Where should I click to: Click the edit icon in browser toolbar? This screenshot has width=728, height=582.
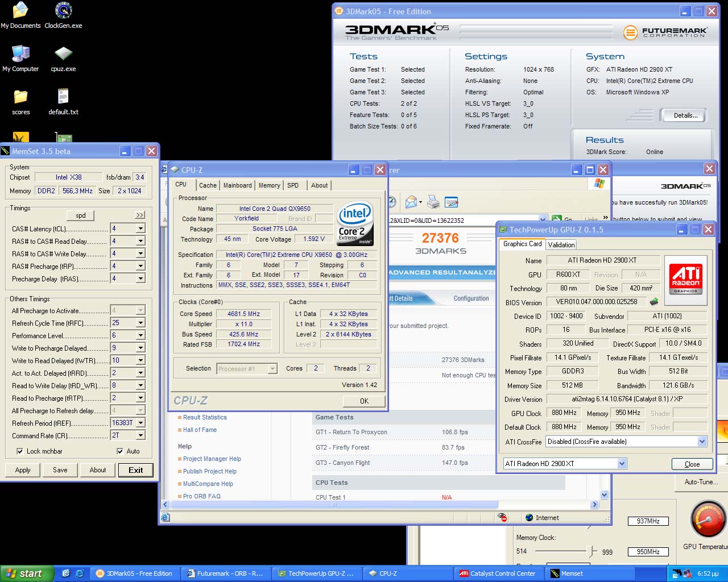[452, 202]
